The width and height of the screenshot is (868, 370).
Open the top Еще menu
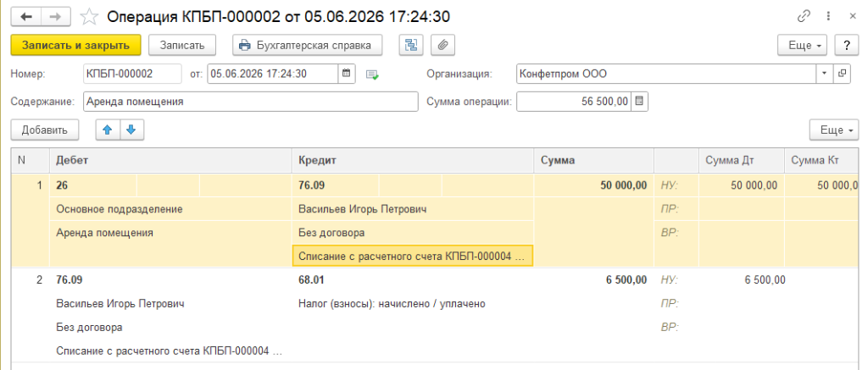pos(802,46)
